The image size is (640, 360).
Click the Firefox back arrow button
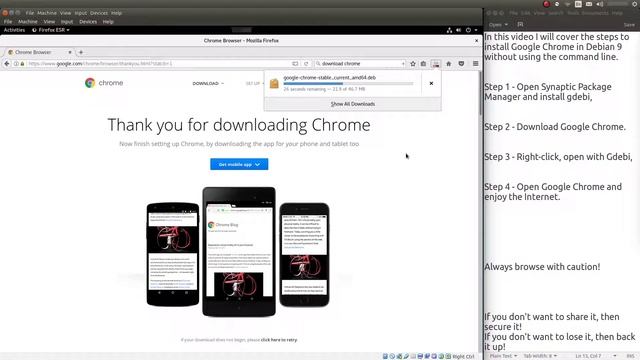point(7,64)
